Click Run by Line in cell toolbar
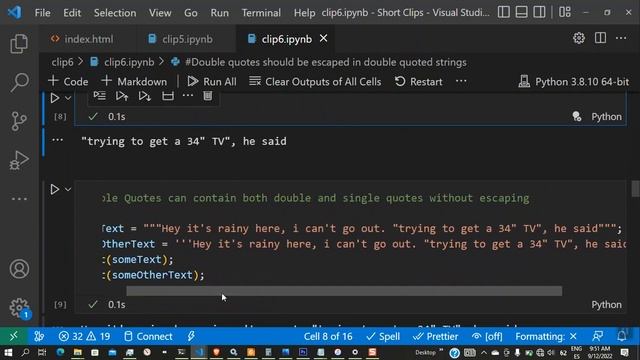 coord(99,96)
